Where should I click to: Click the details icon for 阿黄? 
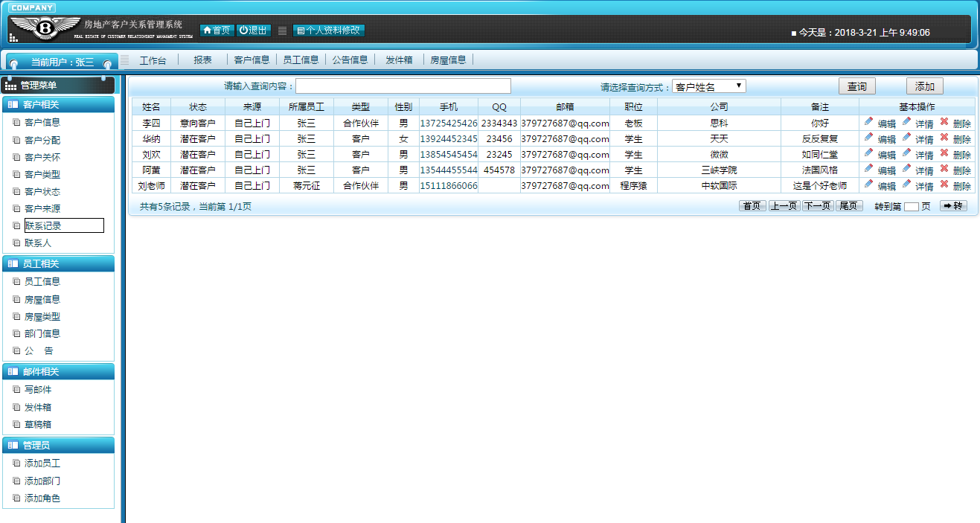tap(906, 168)
